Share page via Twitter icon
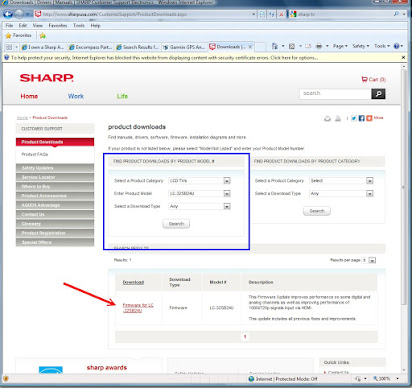Viewport: 412px width, 388px height. (x=354, y=118)
